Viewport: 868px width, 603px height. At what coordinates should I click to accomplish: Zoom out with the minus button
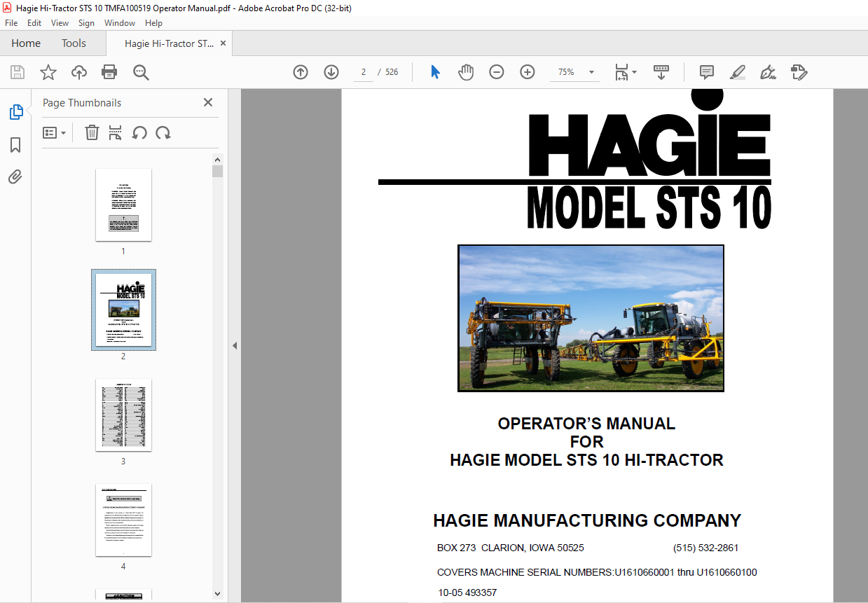click(497, 72)
